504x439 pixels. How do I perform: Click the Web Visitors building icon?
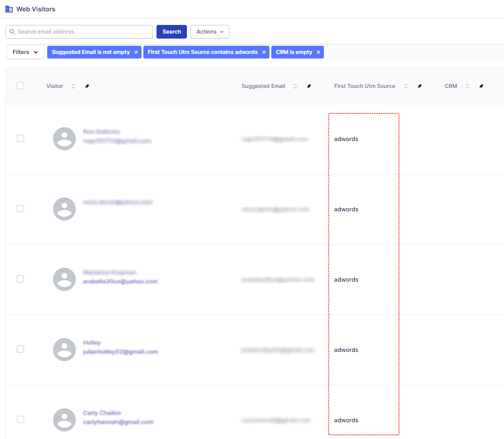pos(9,9)
